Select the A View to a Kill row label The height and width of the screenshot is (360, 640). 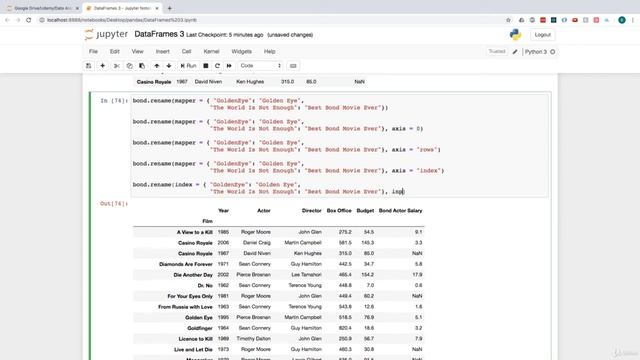coord(194,232)
